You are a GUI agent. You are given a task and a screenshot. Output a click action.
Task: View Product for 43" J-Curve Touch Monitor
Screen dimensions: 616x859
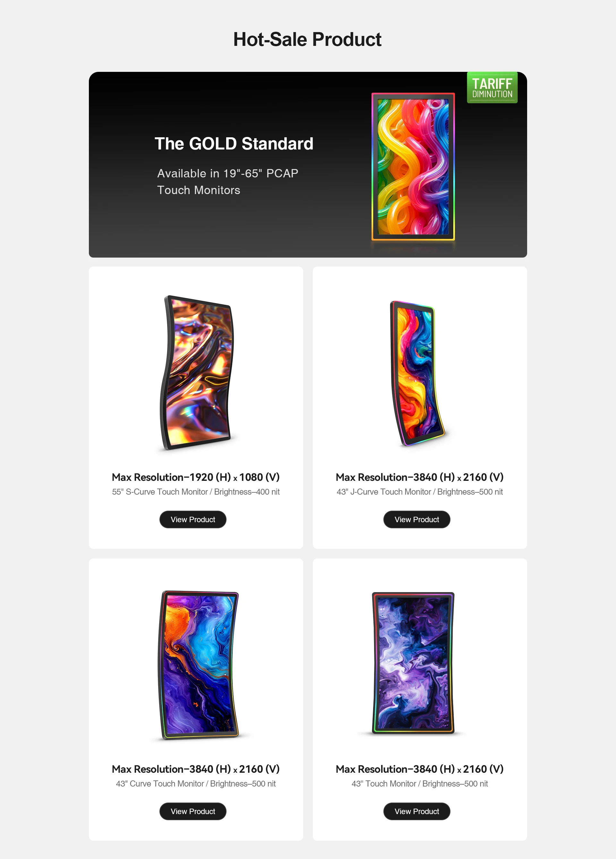click(x=417, y=519)
